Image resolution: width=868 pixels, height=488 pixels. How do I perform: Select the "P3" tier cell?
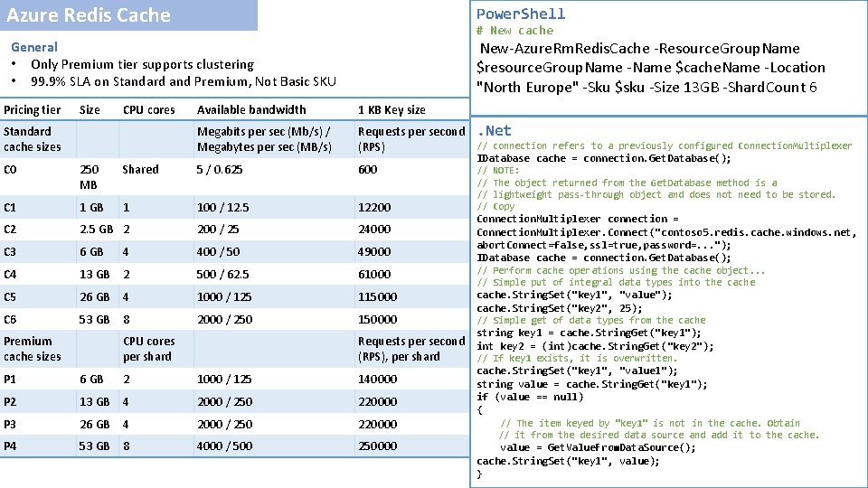coord(9,425)
